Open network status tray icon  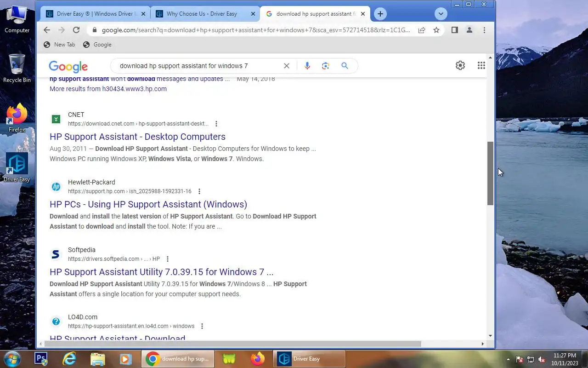tap(531, 359)
